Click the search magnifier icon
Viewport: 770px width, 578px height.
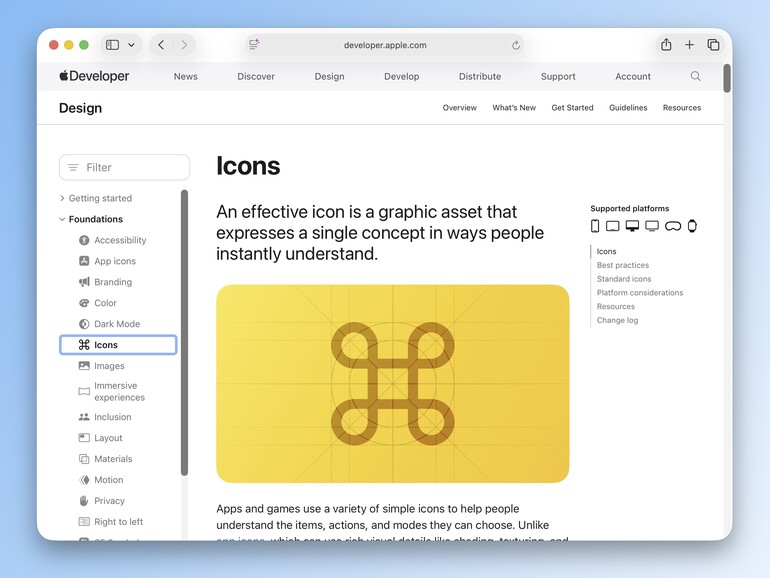695,76
